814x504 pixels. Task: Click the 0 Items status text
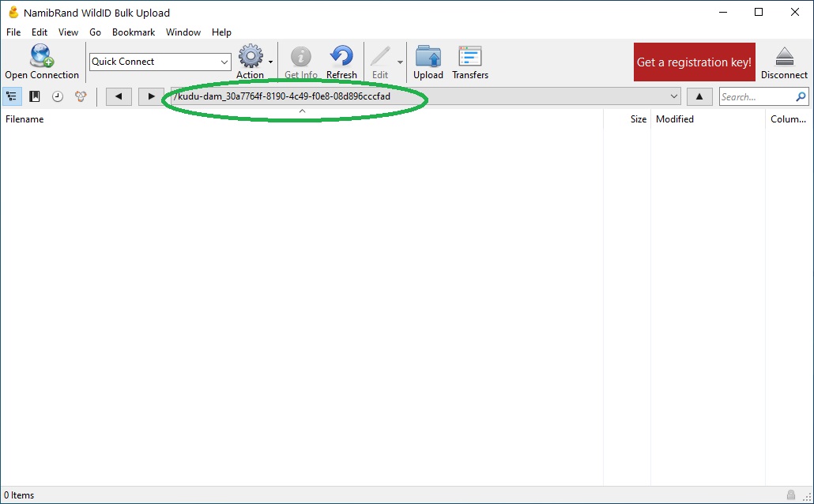pos(19,495)
